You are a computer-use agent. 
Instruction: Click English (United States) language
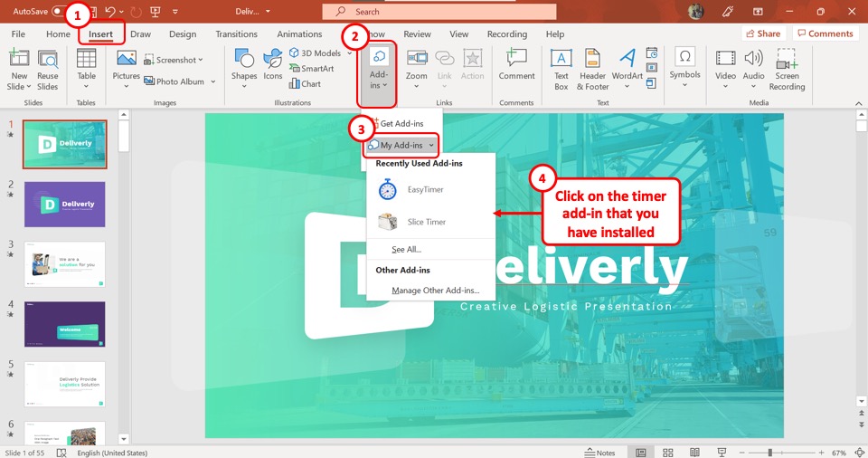(112, 453)
